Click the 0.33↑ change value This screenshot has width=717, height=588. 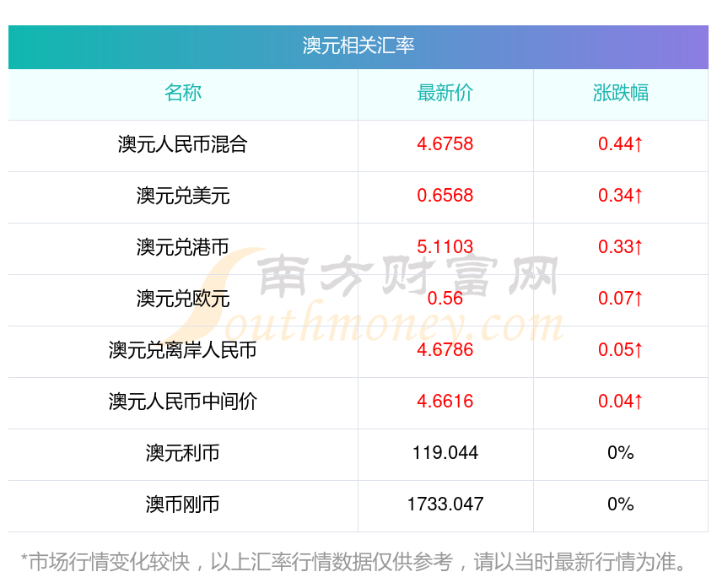pos(621,247)
